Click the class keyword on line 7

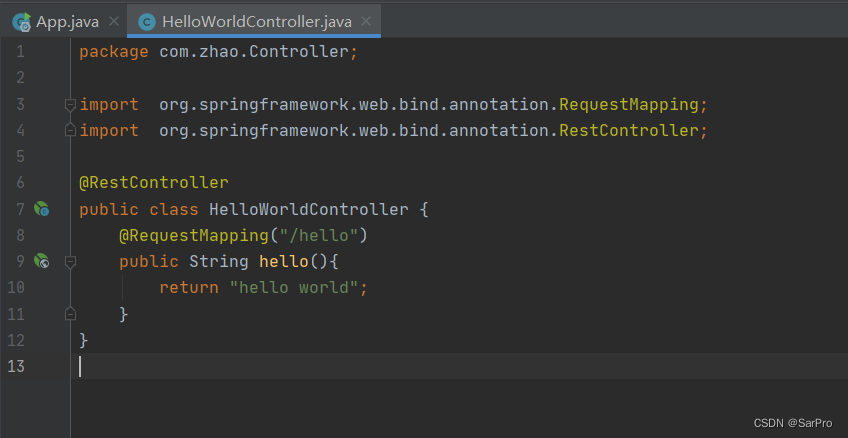click(x=174, y=209)
